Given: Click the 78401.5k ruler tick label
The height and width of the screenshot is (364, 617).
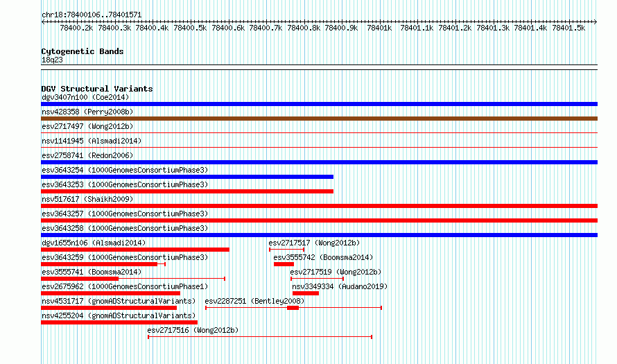Looking at the screenshot, I should [568, 28].
